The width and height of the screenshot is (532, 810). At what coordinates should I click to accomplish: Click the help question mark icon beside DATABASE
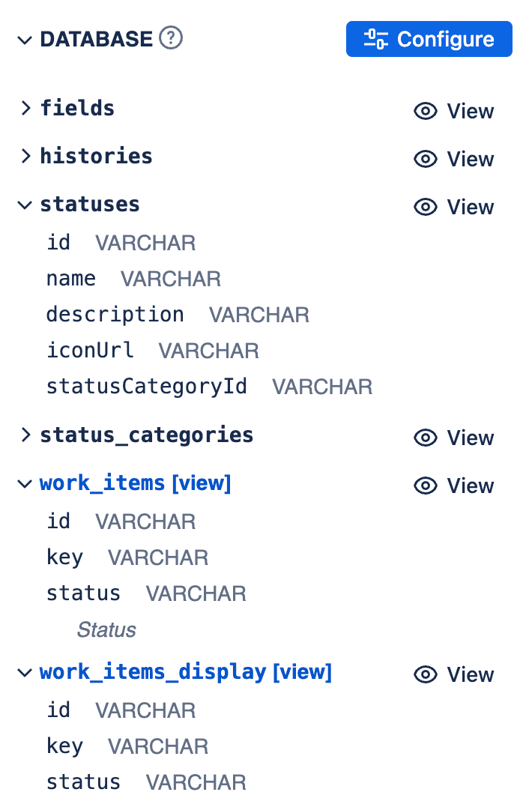pos(170,38)
